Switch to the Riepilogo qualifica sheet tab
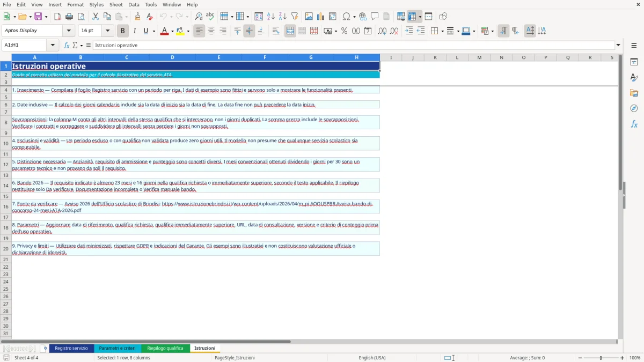644x362 pixels. click(165, 348)
